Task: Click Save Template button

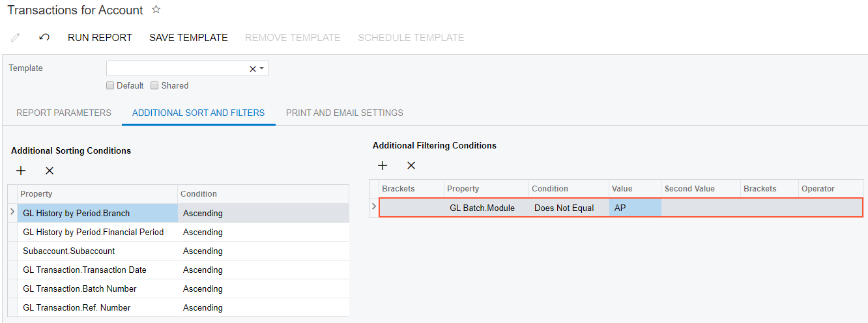Action: tap(188, 38)
